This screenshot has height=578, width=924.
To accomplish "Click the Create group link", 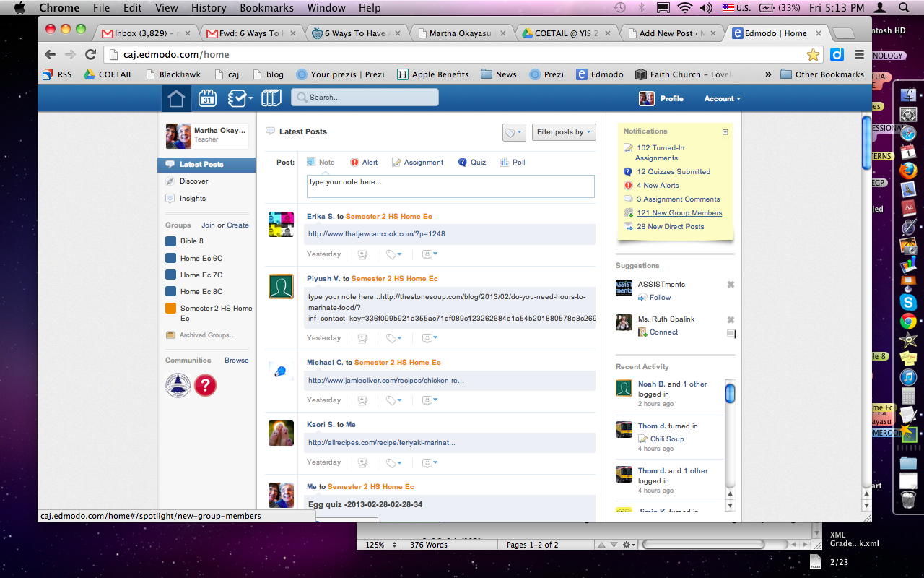I will (x=237, y=225).
